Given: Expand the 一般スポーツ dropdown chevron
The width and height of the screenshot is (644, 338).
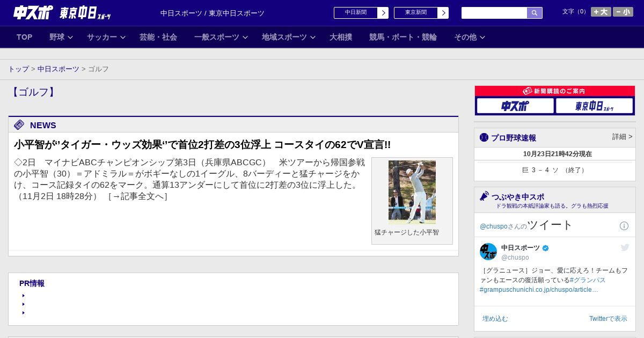Looking at the screenshot, I should [245, 37].
